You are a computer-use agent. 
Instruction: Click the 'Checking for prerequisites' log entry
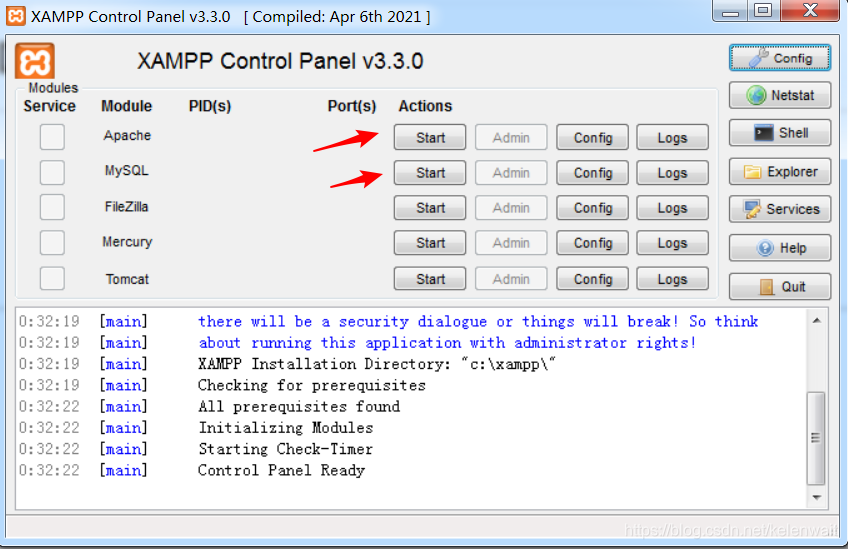(312, 385)
